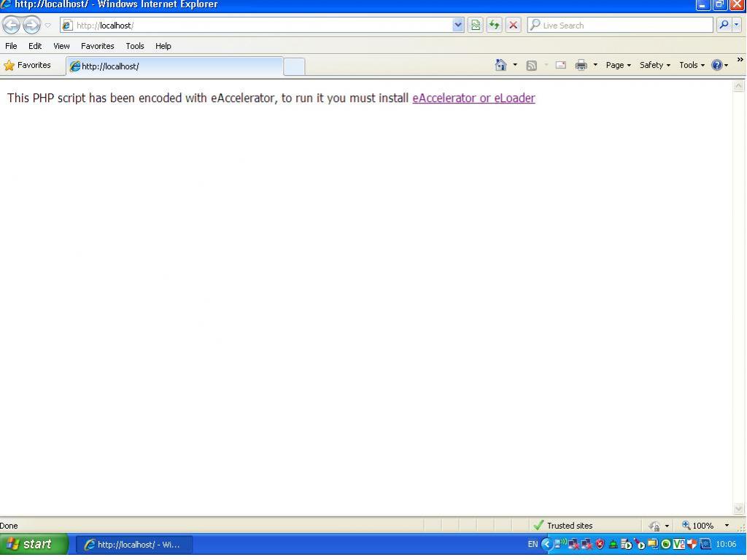The image size is (747, 560).
Task: Click the Start button on the taskbar
Action: pos(33,544)
